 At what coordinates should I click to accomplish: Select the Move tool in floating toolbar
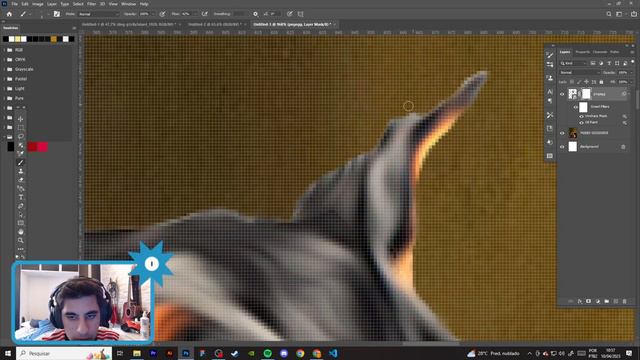(x=21, y=119)
